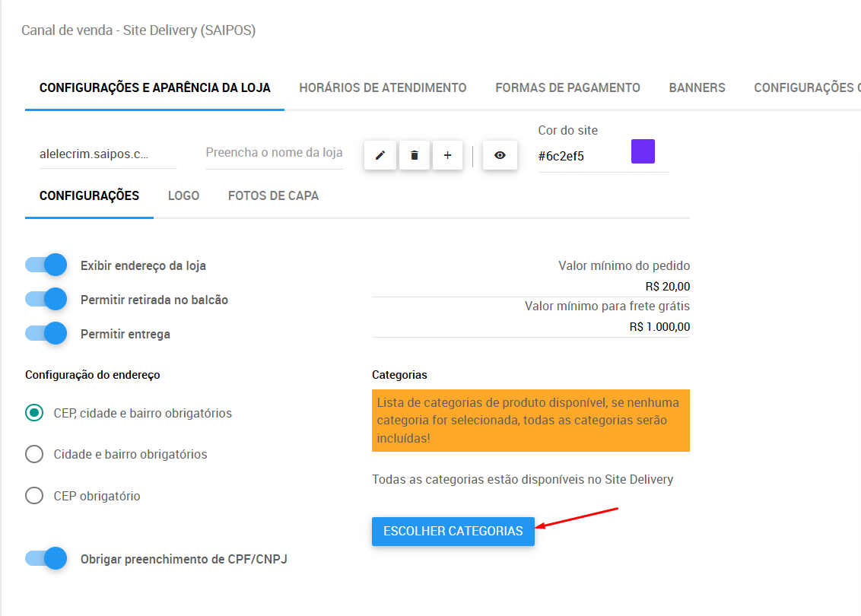Click the pencil edit icon
861x616 pixels.
[380, 155]
